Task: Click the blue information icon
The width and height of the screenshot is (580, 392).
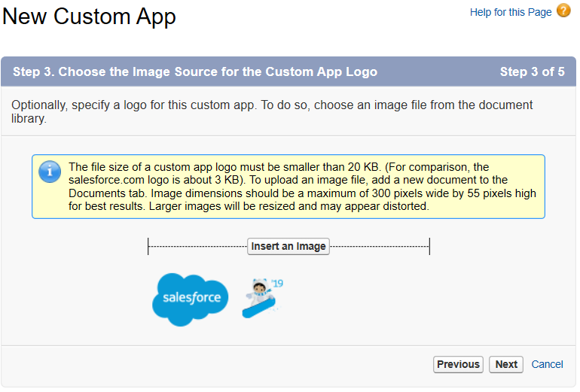Action: [50, 172]
